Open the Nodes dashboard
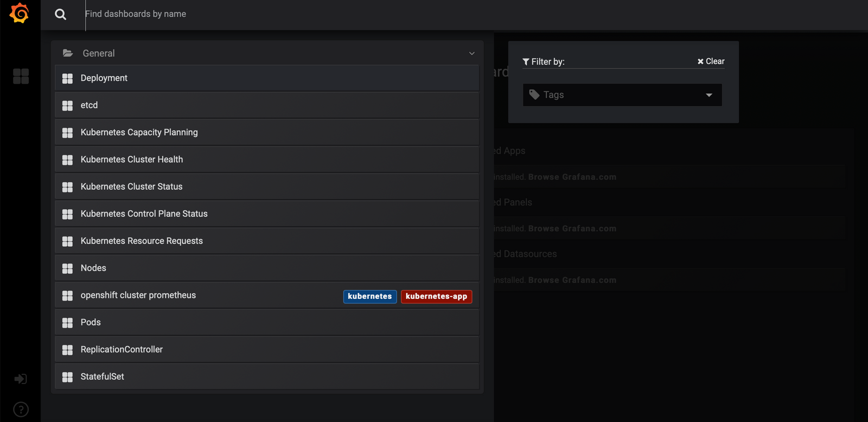This screenshot has height=422, width=868. pyautogui.click(x=93, y=268)
